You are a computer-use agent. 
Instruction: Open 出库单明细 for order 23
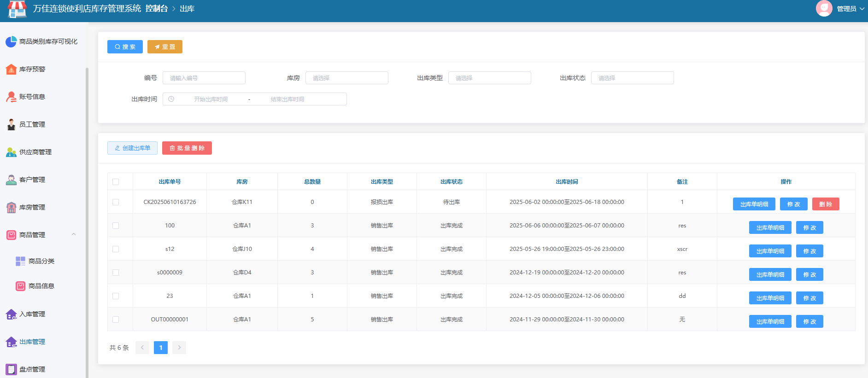point(770,298)
